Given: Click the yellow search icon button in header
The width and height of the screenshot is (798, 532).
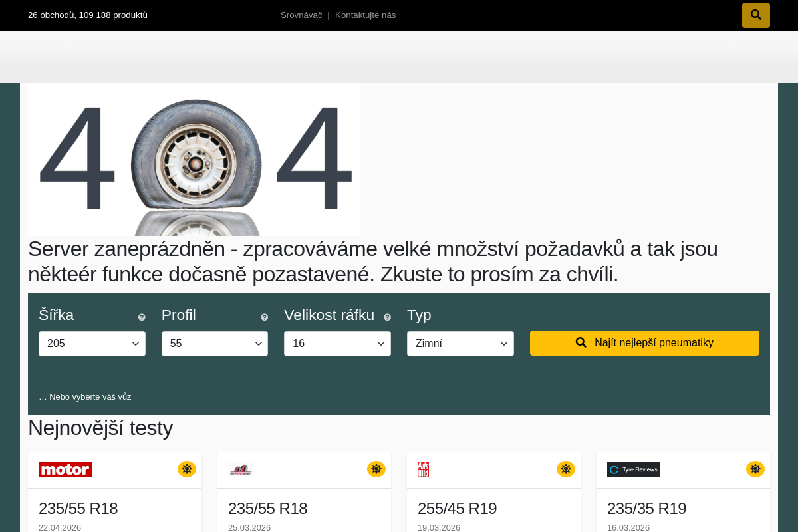Looking at the screenshot, I should point(756,15).
